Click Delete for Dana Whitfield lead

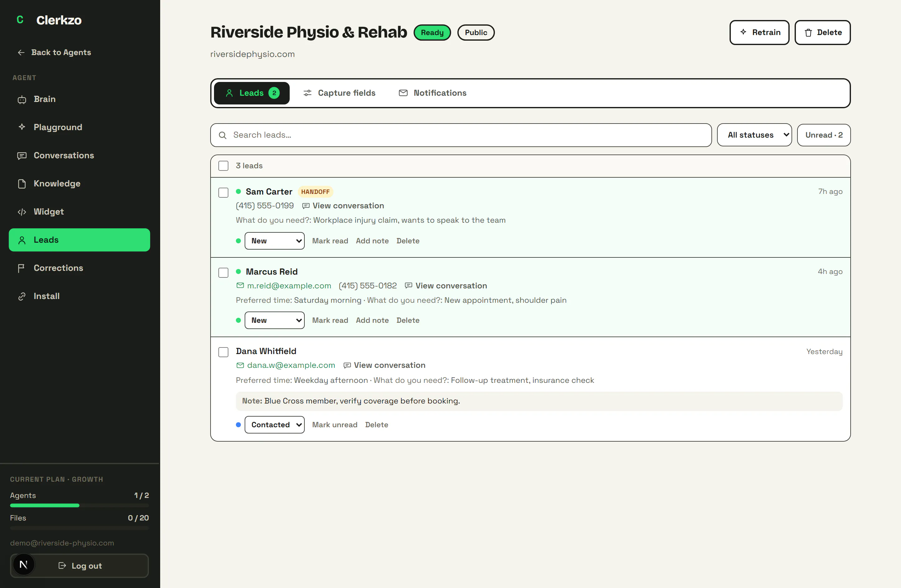(x=377, y=425)
